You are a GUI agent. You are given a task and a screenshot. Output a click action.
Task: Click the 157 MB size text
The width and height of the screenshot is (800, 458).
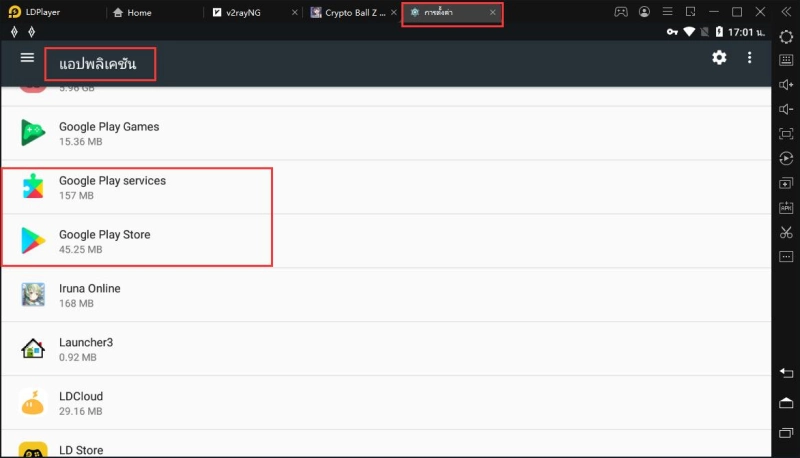(76, 196)
